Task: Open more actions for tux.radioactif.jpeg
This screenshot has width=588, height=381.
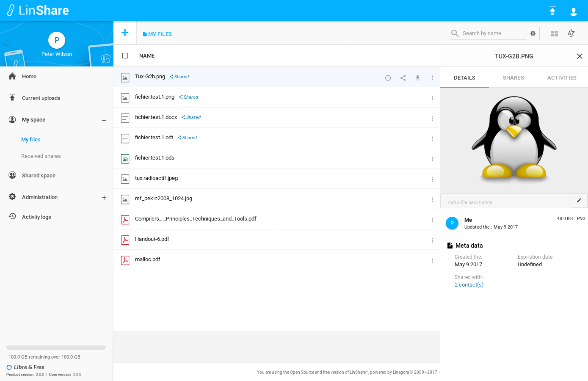Action: coord(432,179)
